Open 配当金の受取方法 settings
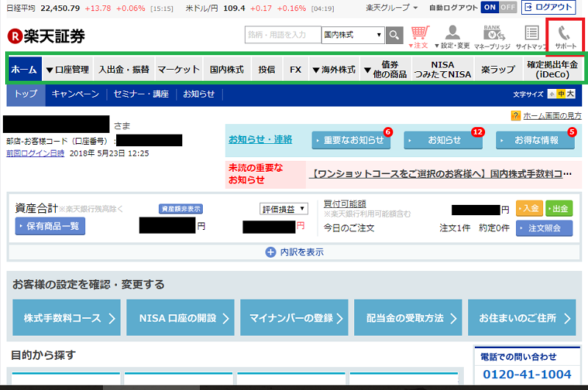 (408, 318)
